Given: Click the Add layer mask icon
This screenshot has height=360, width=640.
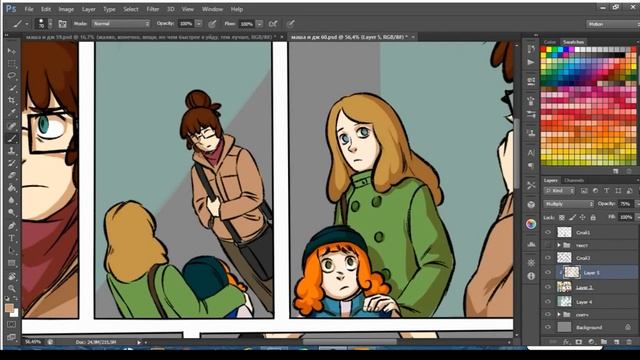Looking at the screenshot, I should pyautogui.click(x=578, y=342).
